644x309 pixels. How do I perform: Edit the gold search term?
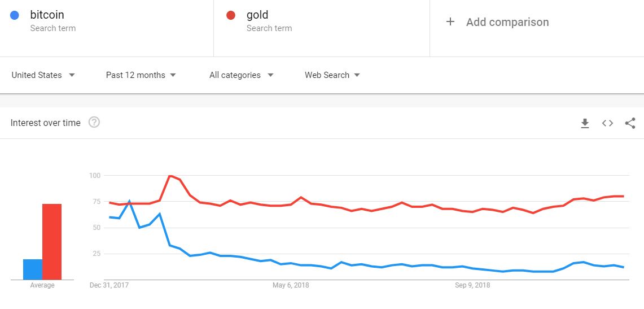(257, 15)
